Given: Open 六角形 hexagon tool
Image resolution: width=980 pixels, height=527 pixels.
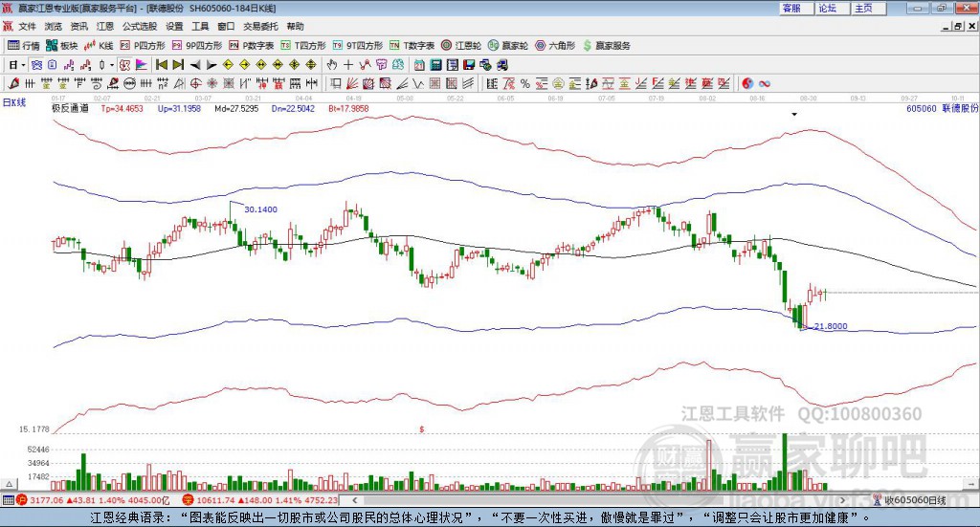Looking at the screenshot, I should point(555,46).
